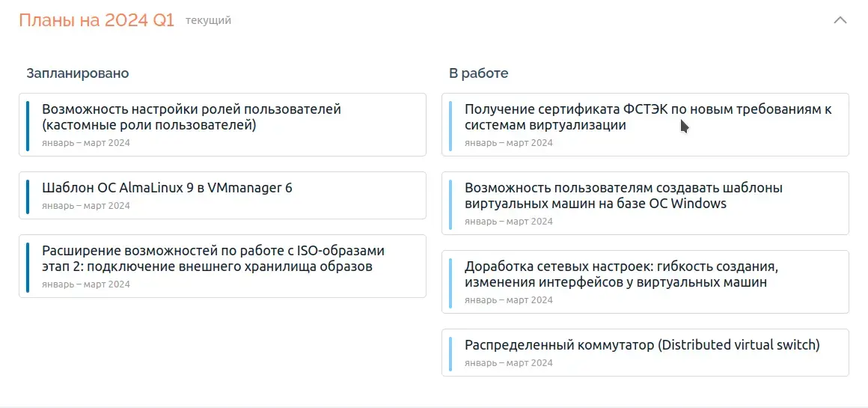This screenshot has height=408, width=868.
Task: Click the текущий label beside the heading
Action: pyautogui.click(x=208, y=21)
